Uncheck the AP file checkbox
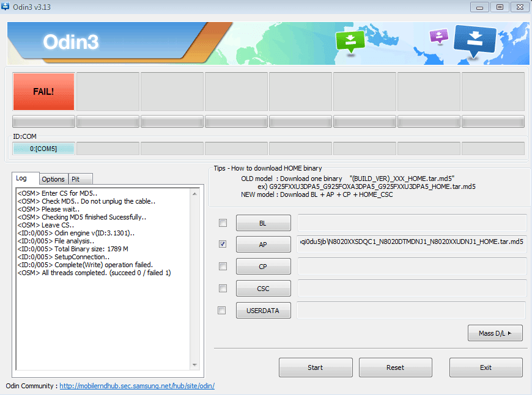 click(223, 244)
